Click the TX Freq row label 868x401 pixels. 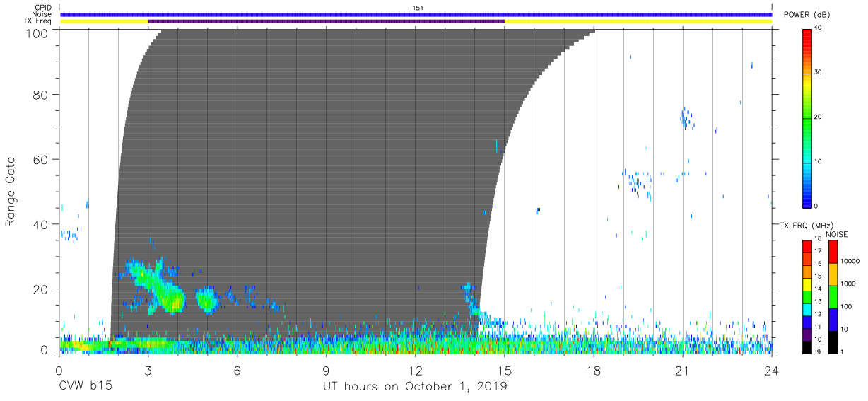click(38, 21)
